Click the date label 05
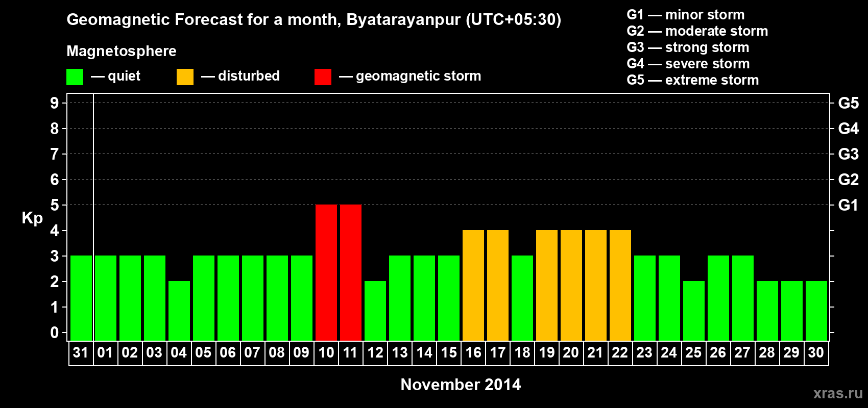This screenshot has width=868, height=408. pos(203,352)
